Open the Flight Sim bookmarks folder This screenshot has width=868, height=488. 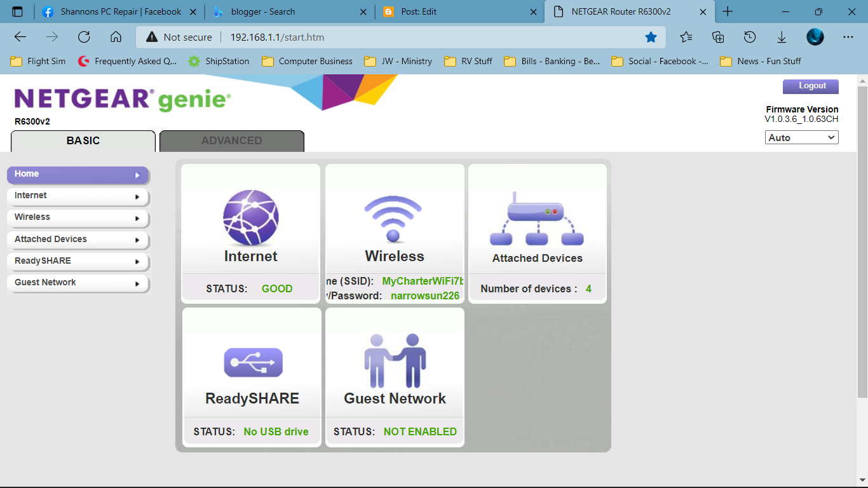[x=38, y=61]
